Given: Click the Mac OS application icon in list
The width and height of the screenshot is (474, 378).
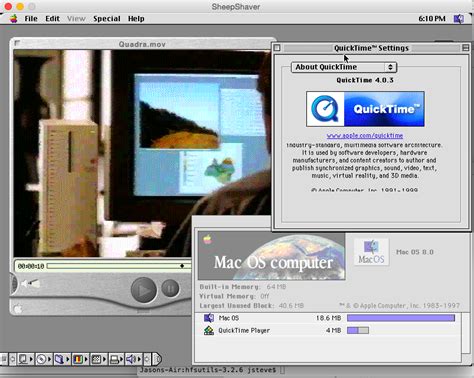Looking at the screenshot, I should point(209,318).
